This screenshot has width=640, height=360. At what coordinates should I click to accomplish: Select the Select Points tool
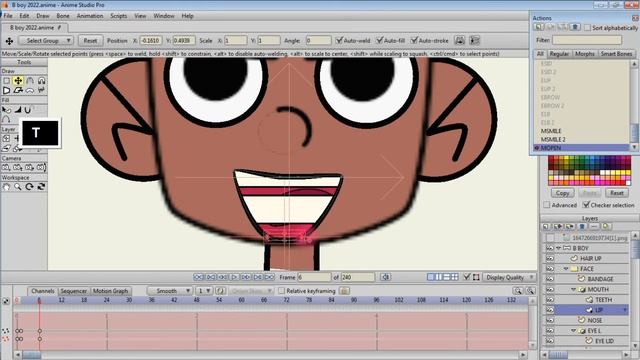(x=7, y=80)
